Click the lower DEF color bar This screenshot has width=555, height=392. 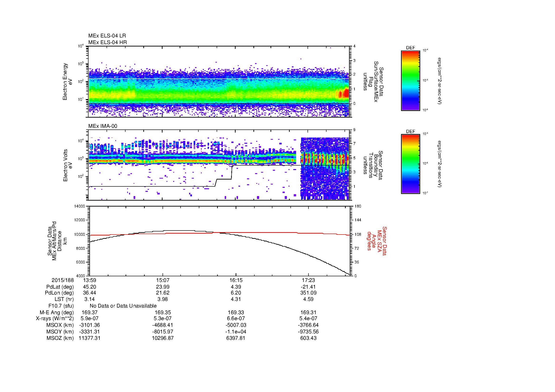(410, 164)
